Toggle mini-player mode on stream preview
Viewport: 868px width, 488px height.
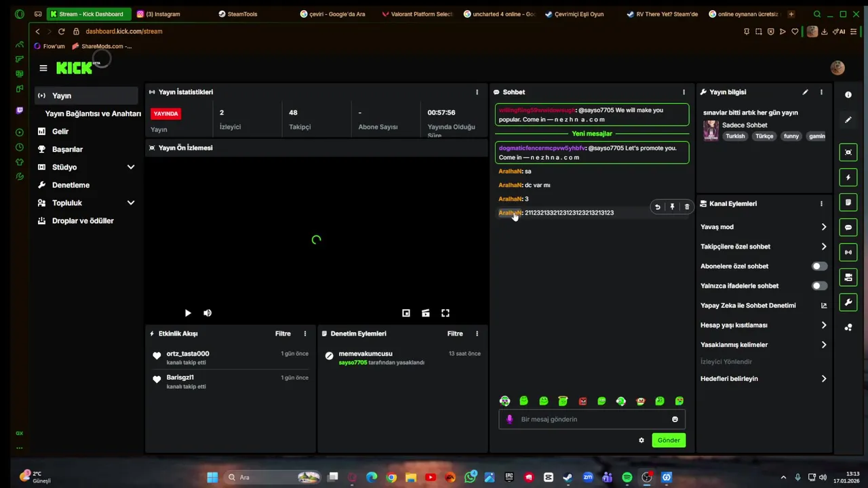tap(406, 313)
